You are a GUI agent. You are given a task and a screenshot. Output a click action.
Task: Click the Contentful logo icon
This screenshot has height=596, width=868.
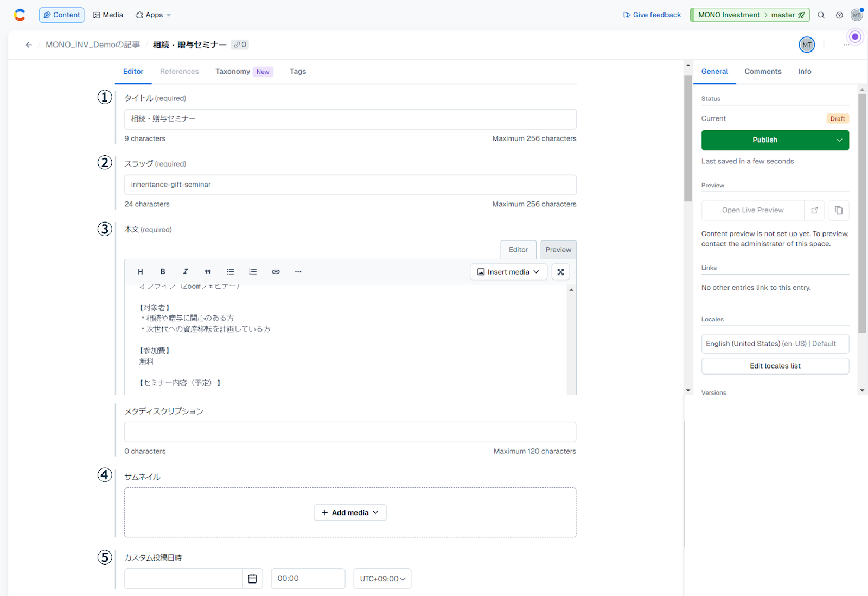[x=20, y=15]
